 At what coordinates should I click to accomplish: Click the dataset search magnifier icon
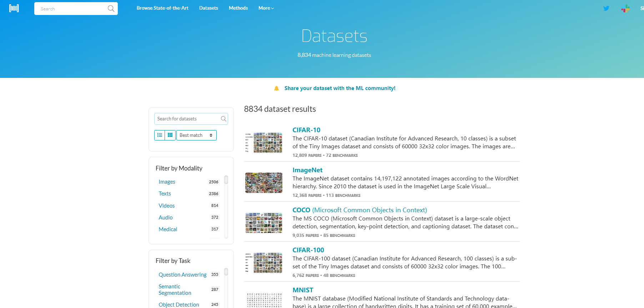click(223, 119)
